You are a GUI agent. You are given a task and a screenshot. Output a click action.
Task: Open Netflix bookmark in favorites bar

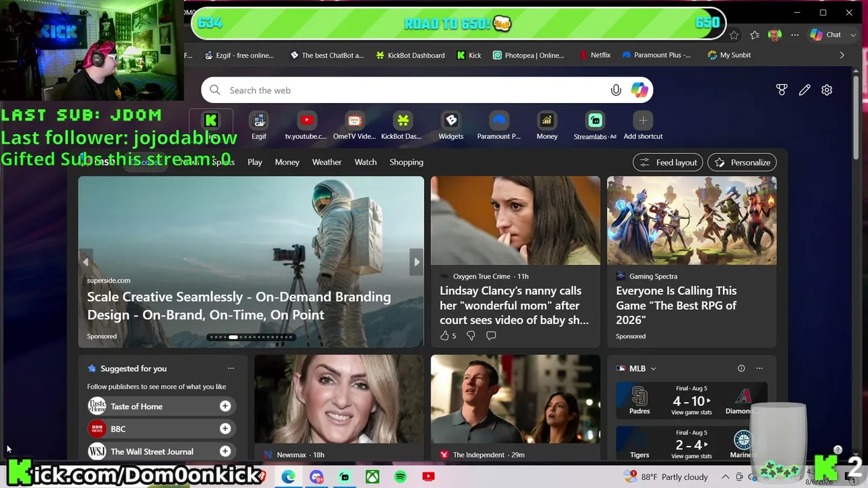click(x=595, y=55)
